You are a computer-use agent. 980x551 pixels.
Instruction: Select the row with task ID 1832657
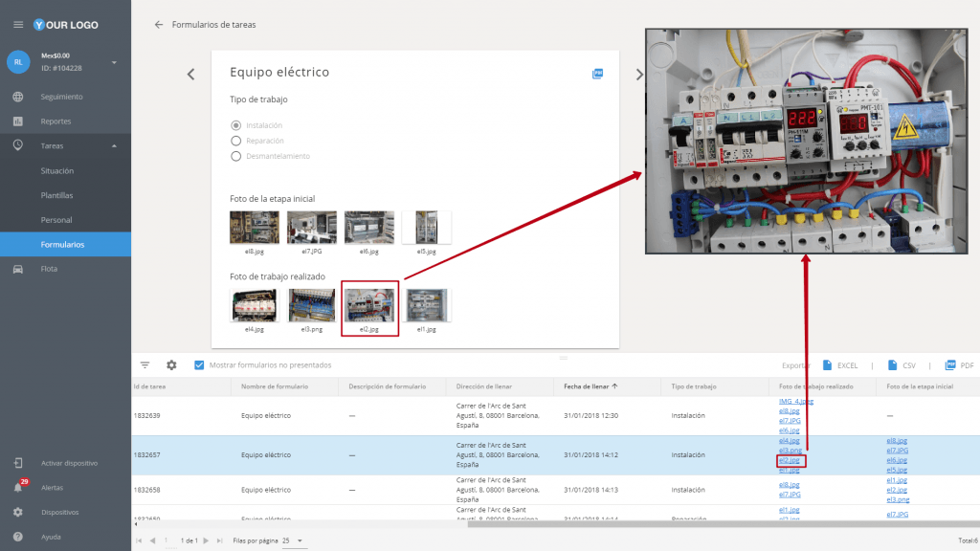[x=556, y=454]
